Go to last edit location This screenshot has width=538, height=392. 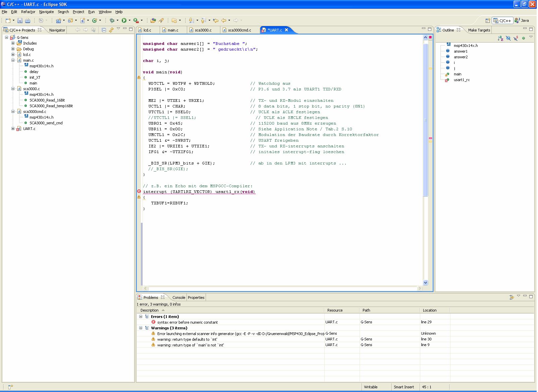pos(216,20)
